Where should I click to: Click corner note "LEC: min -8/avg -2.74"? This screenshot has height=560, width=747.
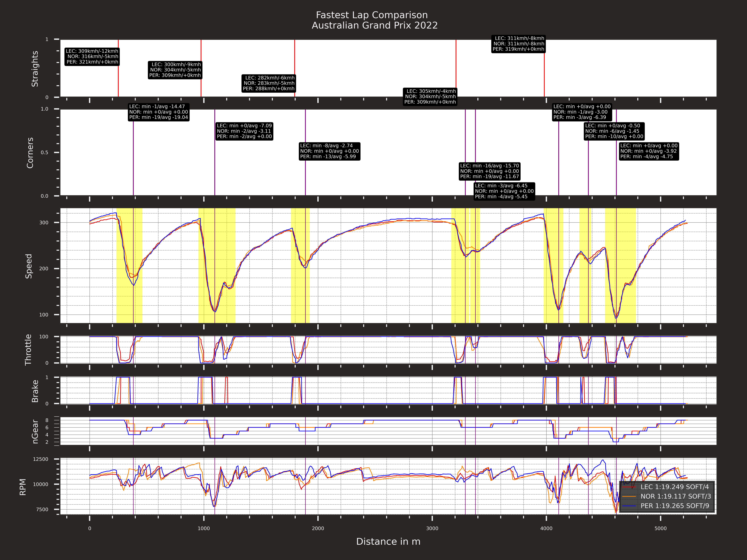point(327,146)
